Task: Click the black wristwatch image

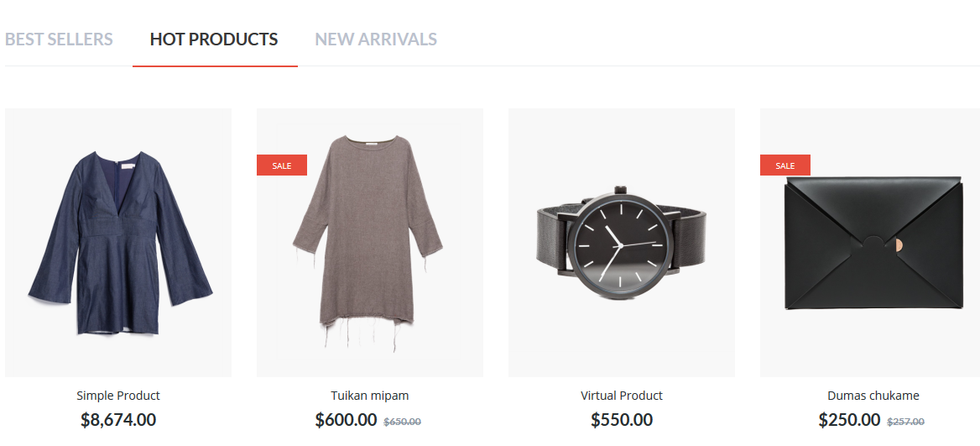Action: point(621,243)
